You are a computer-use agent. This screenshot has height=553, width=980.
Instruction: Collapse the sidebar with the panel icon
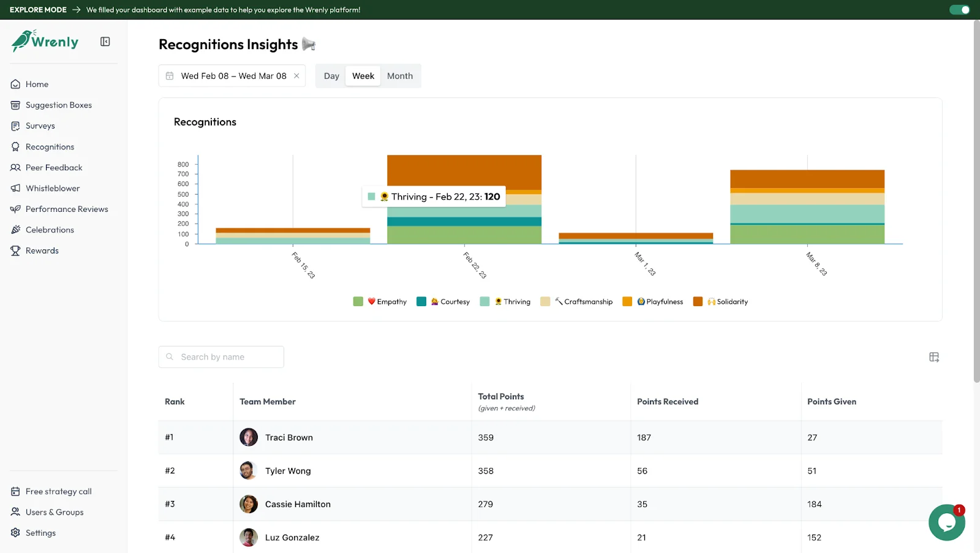(105, 42)
